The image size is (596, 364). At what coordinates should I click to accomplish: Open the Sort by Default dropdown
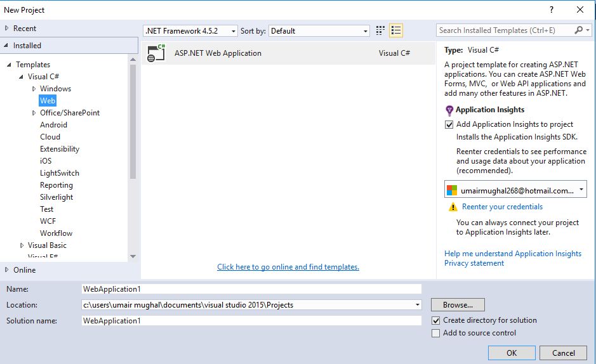coord(319,30)
